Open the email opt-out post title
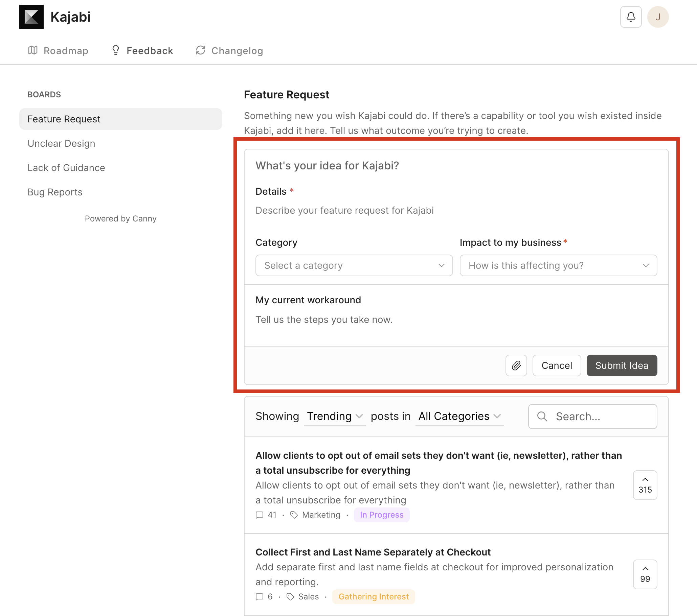697x616 pixels. (x=439, y=463)
